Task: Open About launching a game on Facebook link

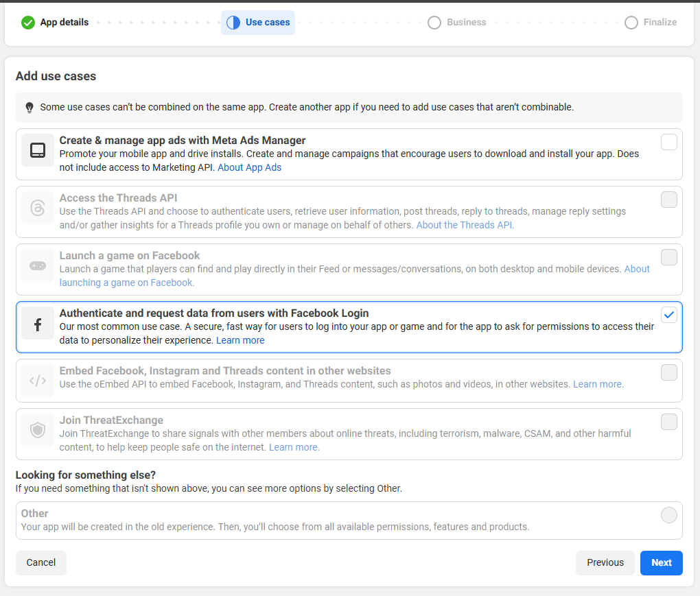Action: pyautogui.click(x=127, y=283)
